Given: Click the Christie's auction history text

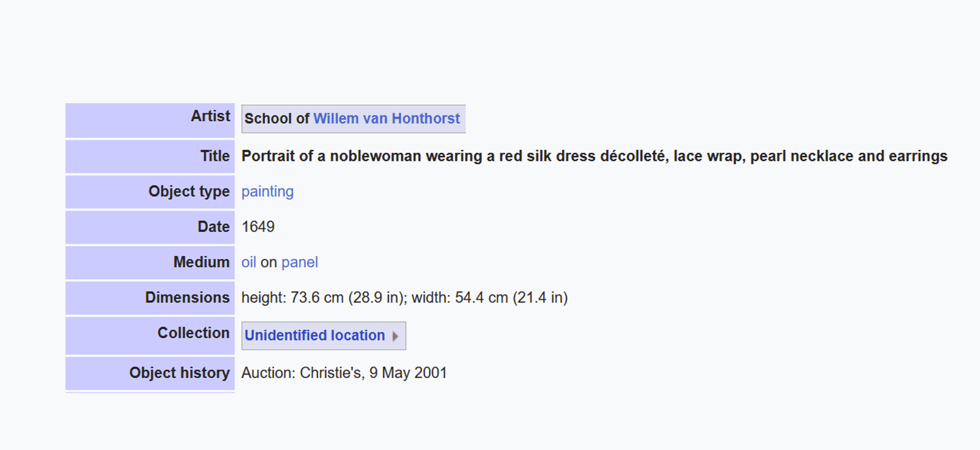Looking at the screenshot, I should (x=344, y=373).
